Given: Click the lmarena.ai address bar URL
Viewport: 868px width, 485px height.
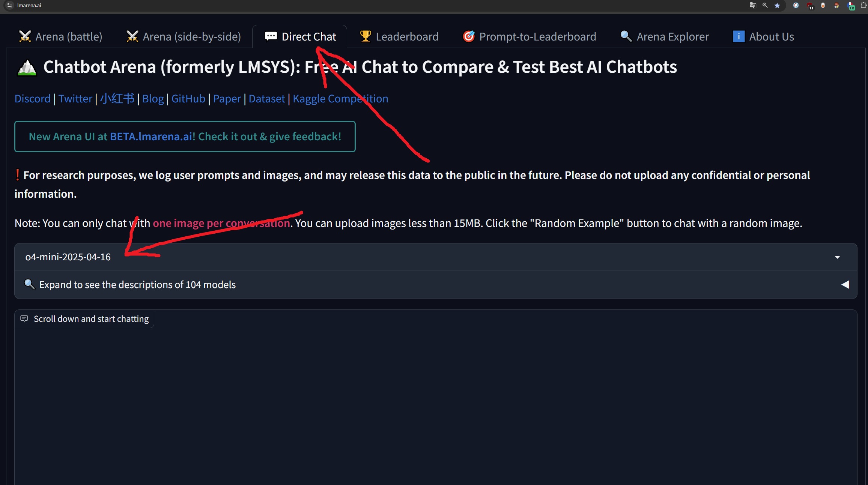Looking at the screenshot, I should point(29,5).
